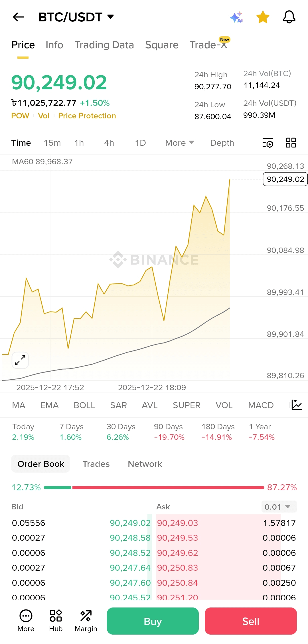
Task: Open the Margin trading icon
Action: [86, 621]
